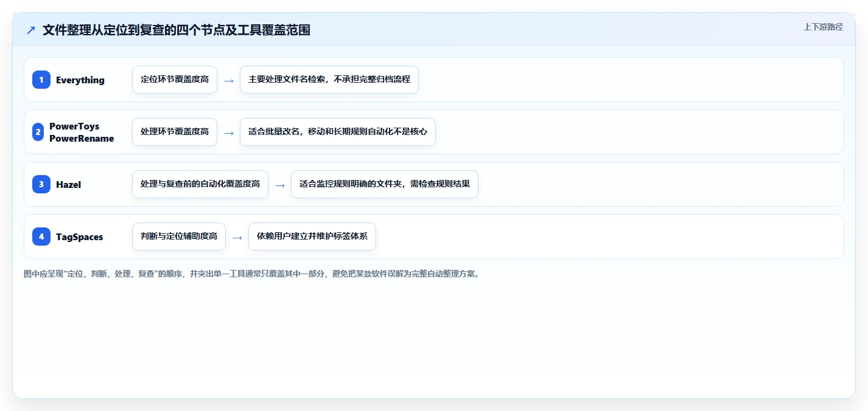Select the title 文件整理从定位到复查的四个节点及工具覆盖范围
868x411 pixels.
click(177, 30)
